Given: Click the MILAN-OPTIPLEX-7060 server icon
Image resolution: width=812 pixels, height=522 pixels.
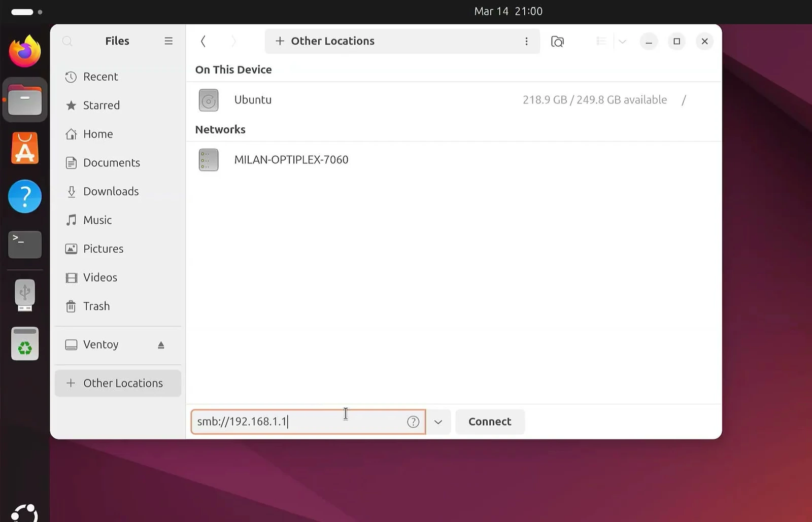Looking at the screenshot, I should click(209, 160).
